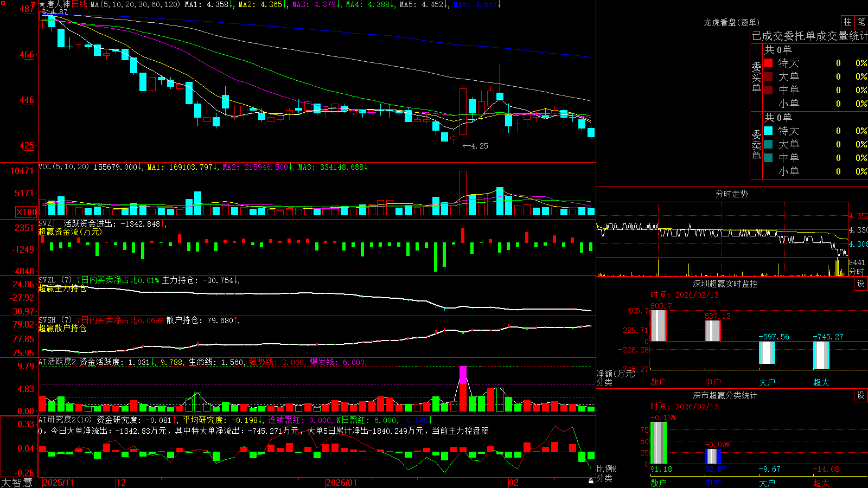Screen dimensions: 868x488
Task: Jump to 02 month marker on timeline
Action: (x=514, y=483)
